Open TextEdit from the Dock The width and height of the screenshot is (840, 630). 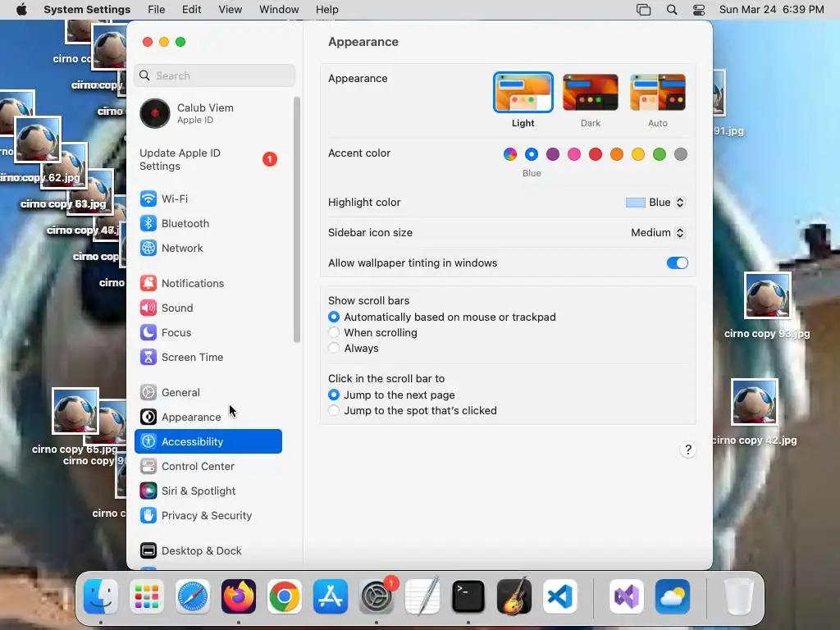[x=422, y=596]
